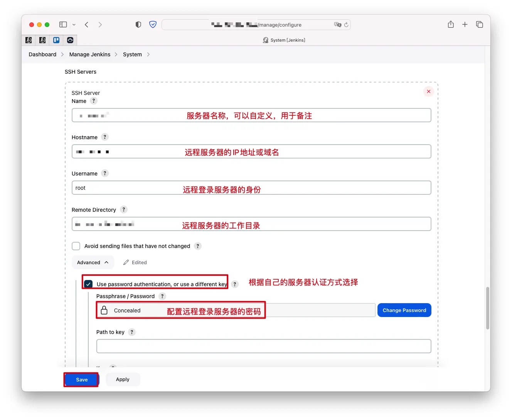The width and height of the screenshot is (512, 420).
Task: Click the translate icon in address bar
Action: (338, 25)
